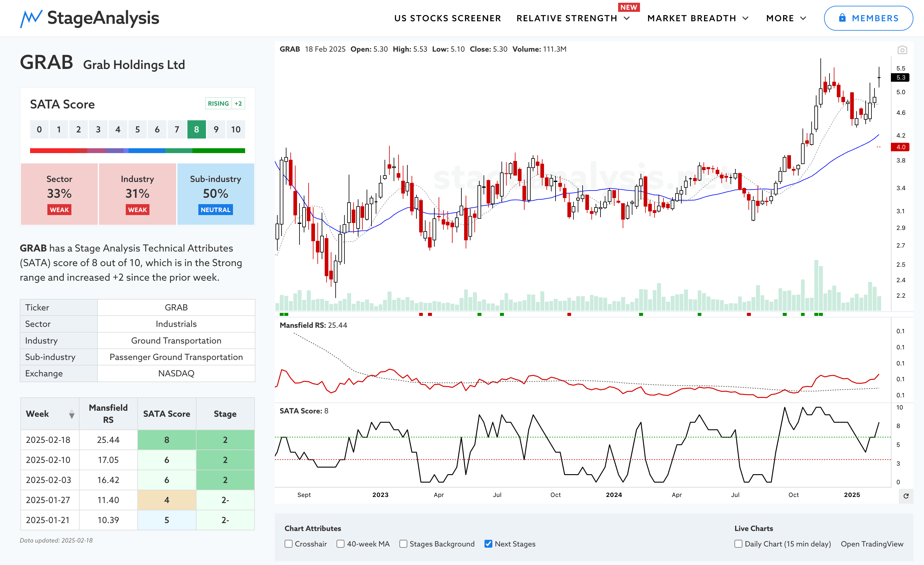Open TradingView link

tap(872, 544)
